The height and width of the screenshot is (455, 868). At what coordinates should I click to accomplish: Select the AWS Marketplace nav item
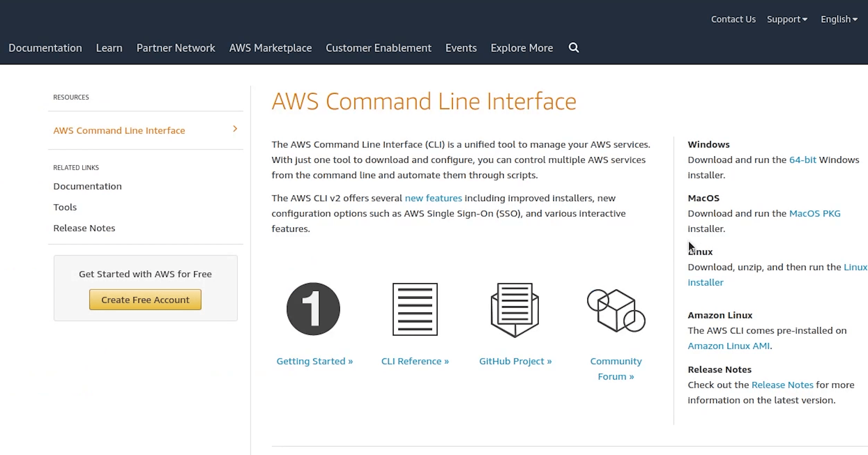tap(270, 48)
